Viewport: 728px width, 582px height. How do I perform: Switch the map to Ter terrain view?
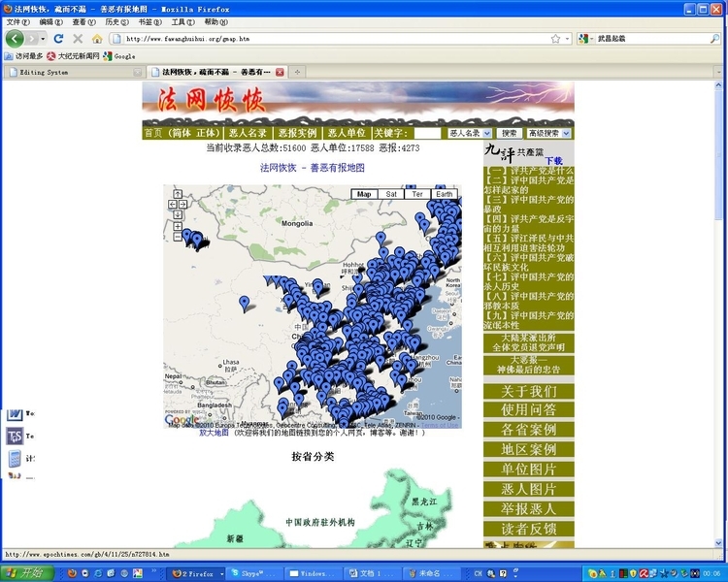click(417, 194)
